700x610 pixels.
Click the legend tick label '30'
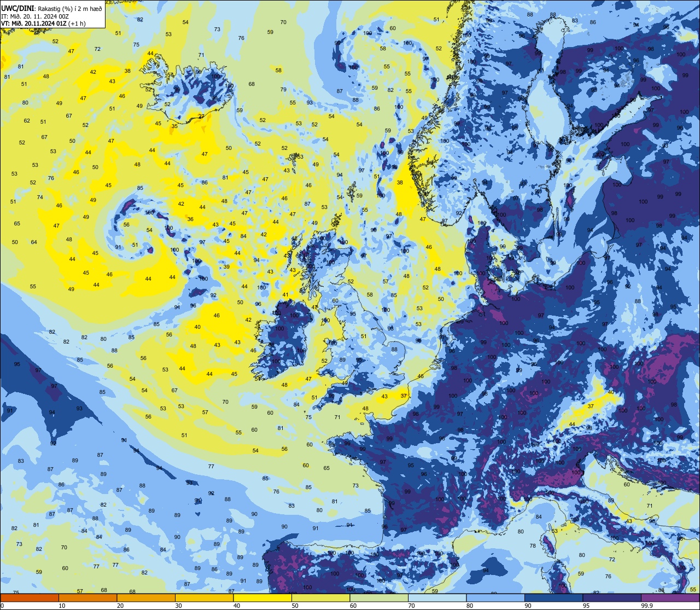click(178, 606)
